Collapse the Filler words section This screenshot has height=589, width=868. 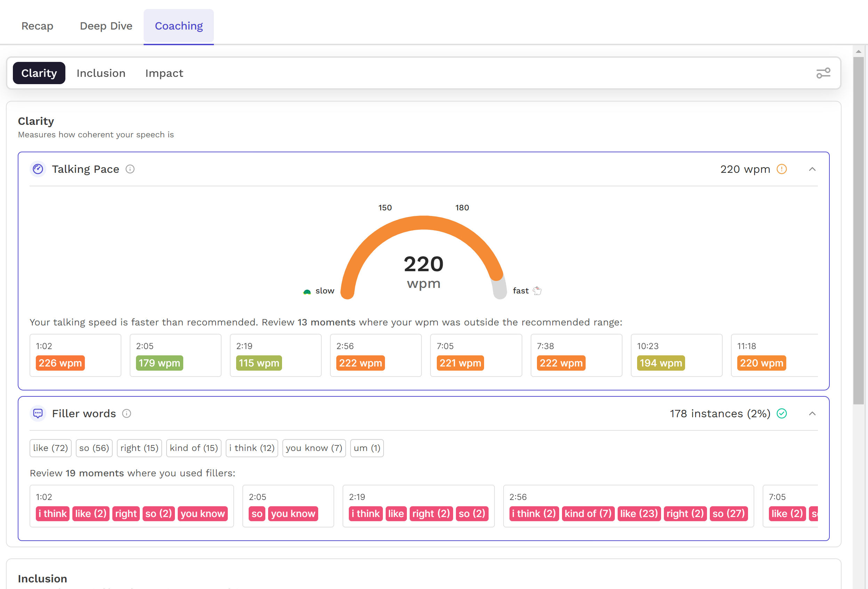812,413
